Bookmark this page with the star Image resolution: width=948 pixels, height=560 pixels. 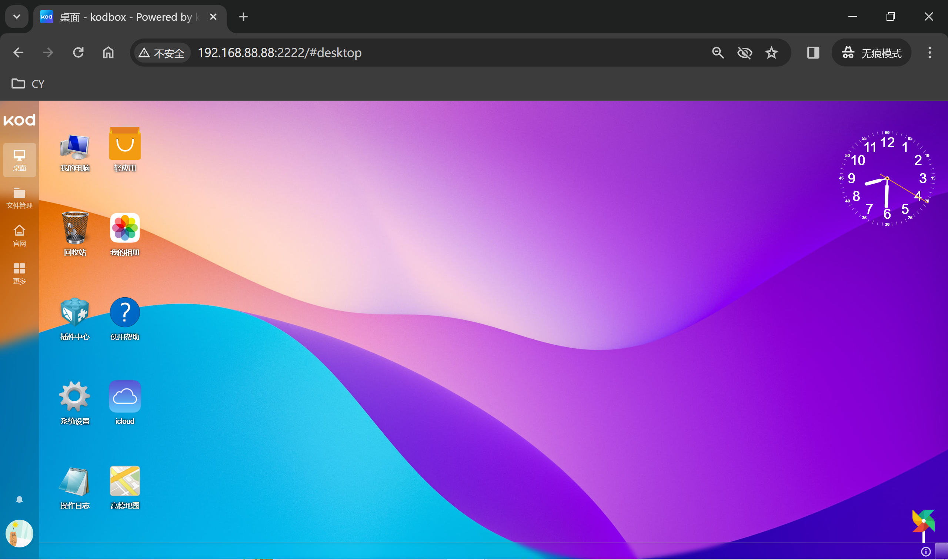(771, 53)
